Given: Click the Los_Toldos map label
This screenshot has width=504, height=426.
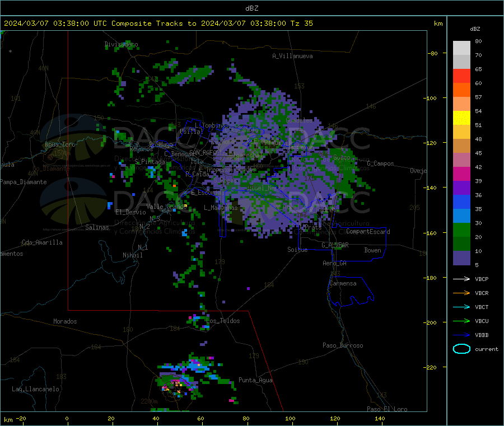Looking at the screenshot, I should coord(223,321).
